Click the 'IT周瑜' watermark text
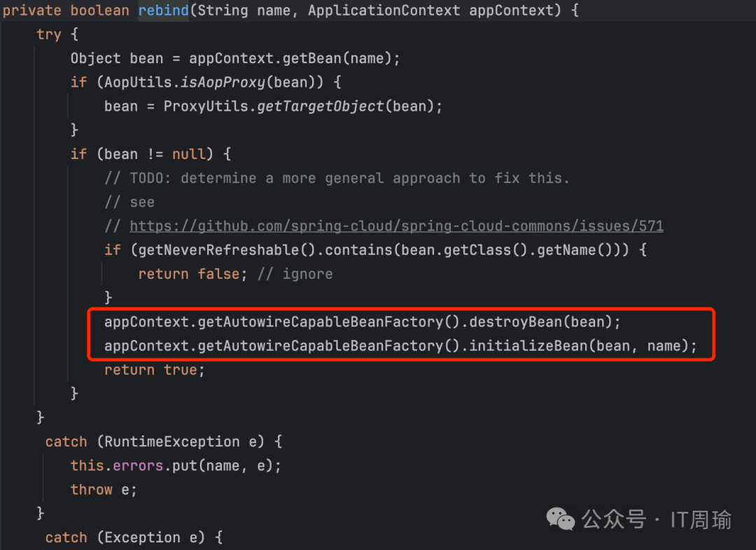Screen dimensions: 756x550 click(701, 520)
